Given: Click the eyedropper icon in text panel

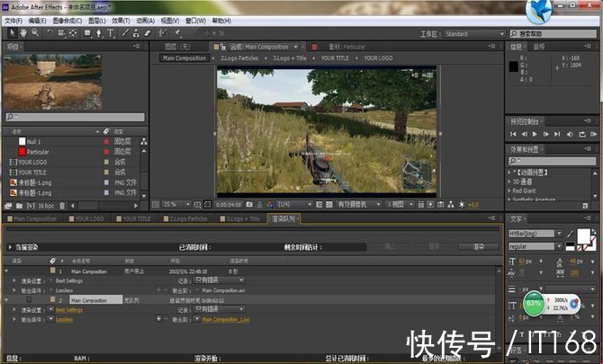Looking at the screenshot, I should pyautogui.click(x=570, y=233).
